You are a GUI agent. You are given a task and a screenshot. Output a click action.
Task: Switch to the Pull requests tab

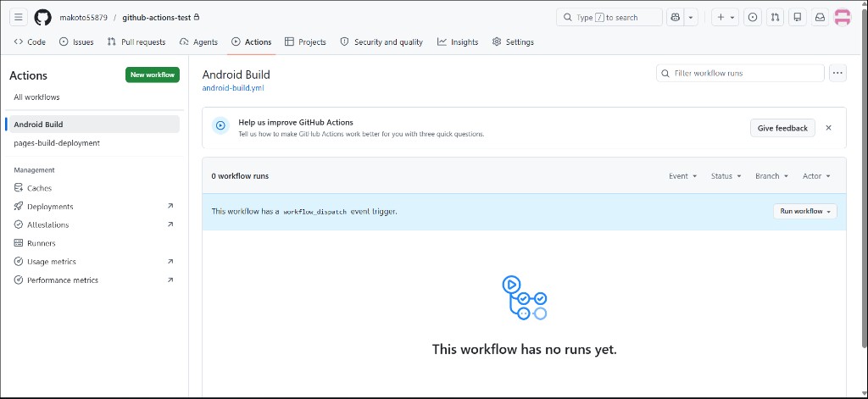[x=136, y=42]
